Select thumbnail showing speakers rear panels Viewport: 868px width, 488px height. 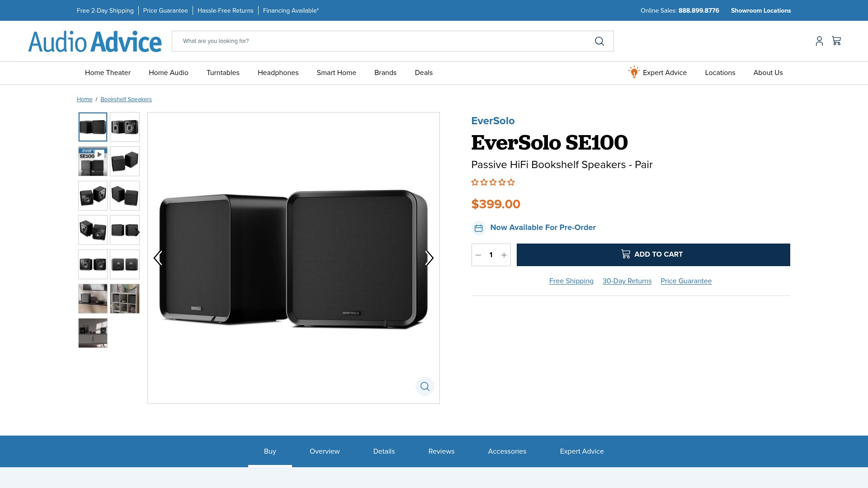coord(125,264)
